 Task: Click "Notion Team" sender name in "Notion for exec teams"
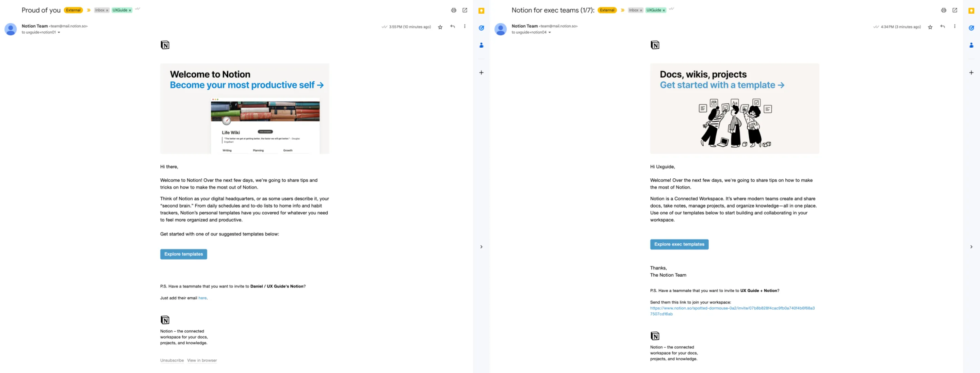click(x=525, y=26)
